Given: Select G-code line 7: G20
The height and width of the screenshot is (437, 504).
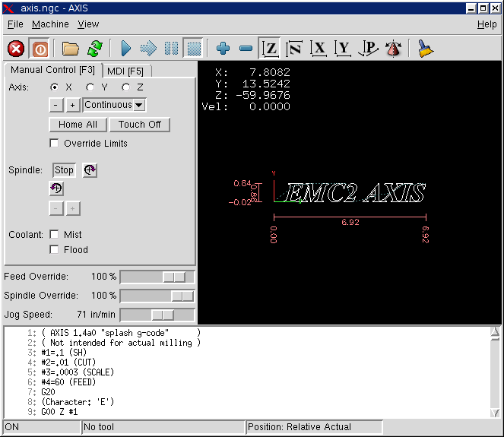Looking at the screenshot, I should (48, 392).
